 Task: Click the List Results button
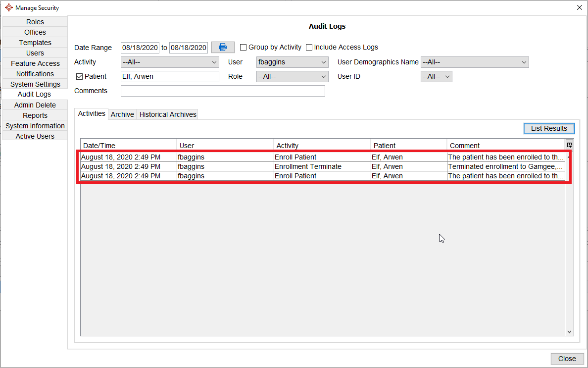click(549, 128)
